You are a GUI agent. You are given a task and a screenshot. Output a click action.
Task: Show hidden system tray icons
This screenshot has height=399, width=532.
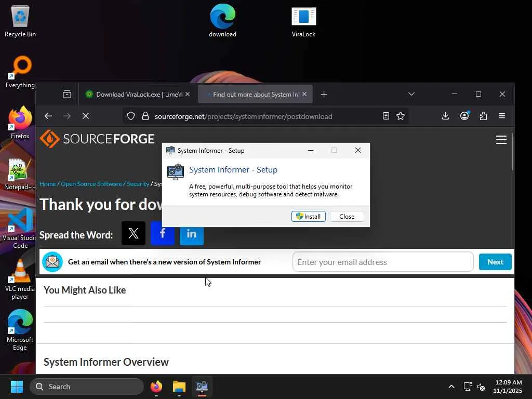(451, 387)
